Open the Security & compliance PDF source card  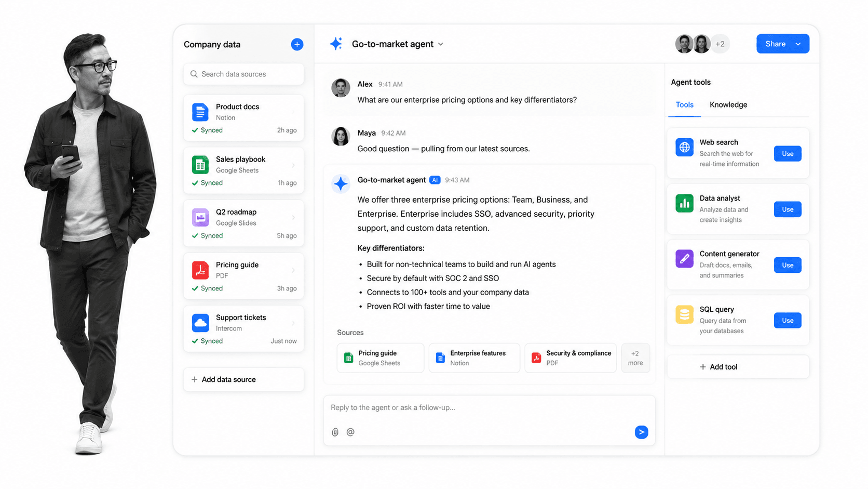click(x=571, y=358)
